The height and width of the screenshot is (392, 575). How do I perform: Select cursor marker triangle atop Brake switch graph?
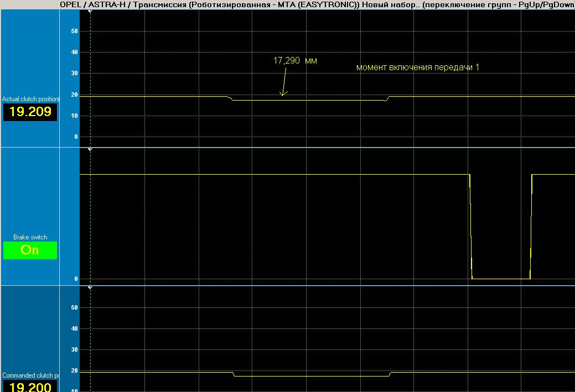click(x=90, y=149)
